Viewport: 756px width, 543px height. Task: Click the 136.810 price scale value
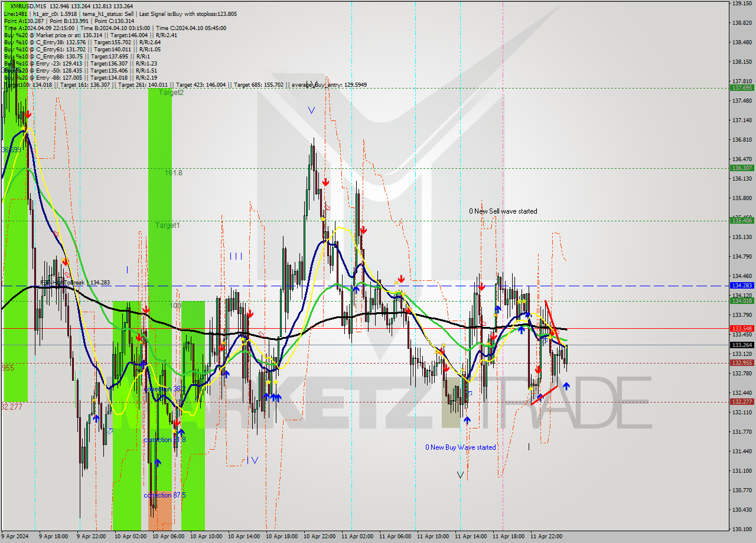[742, 139]
